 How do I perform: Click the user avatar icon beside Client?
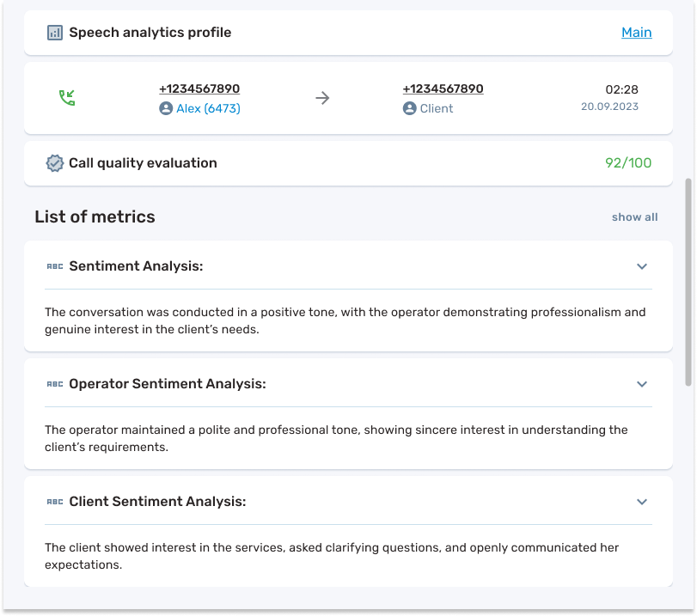point(410,109)
